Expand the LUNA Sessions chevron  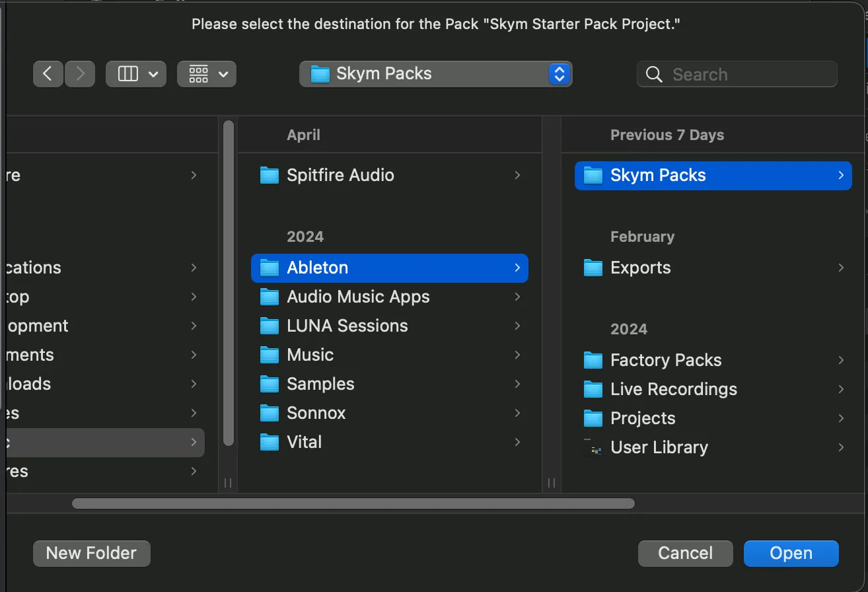pyautogui.click(x=517, y=326)
